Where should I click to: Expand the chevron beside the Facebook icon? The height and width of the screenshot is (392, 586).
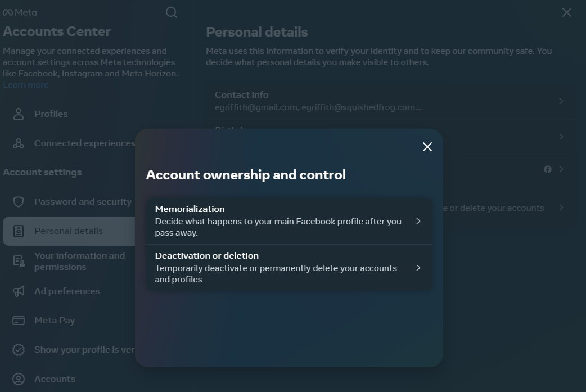coord(561,169)
